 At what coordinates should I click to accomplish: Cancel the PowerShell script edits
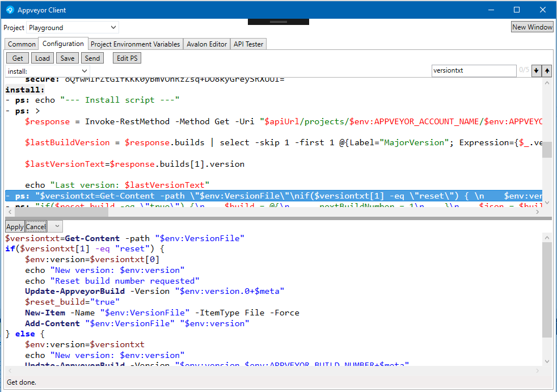(36, 227)
